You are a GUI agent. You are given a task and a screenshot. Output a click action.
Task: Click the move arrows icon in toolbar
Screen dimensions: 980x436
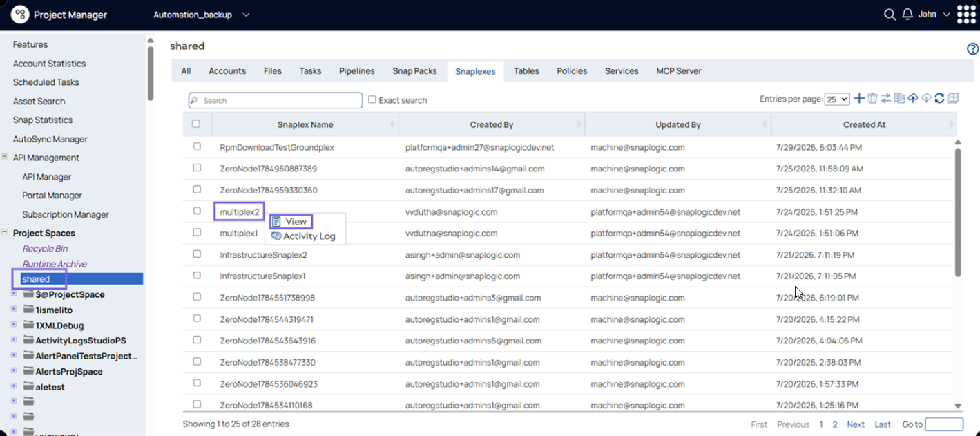click(x=885, y=99)
